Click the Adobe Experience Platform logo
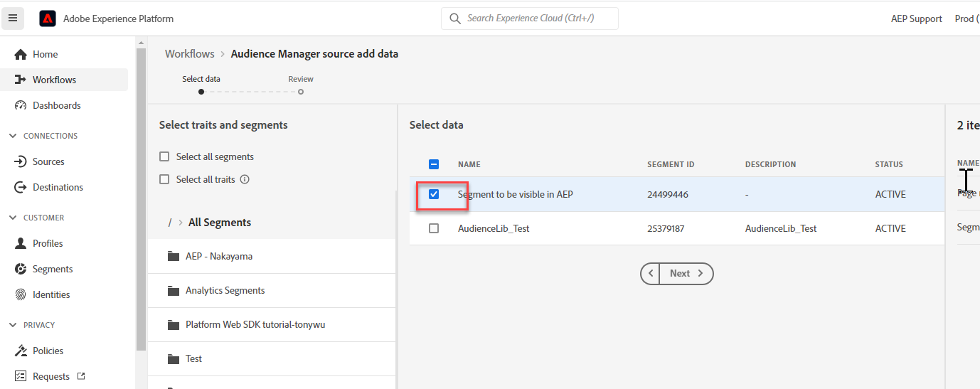The width and height of the screenshot is (980, 389). tap(48, 18)
